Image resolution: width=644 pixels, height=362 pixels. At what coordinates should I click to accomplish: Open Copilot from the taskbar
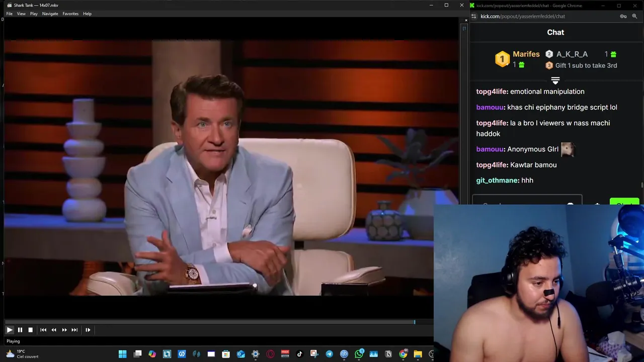[152, 354]
